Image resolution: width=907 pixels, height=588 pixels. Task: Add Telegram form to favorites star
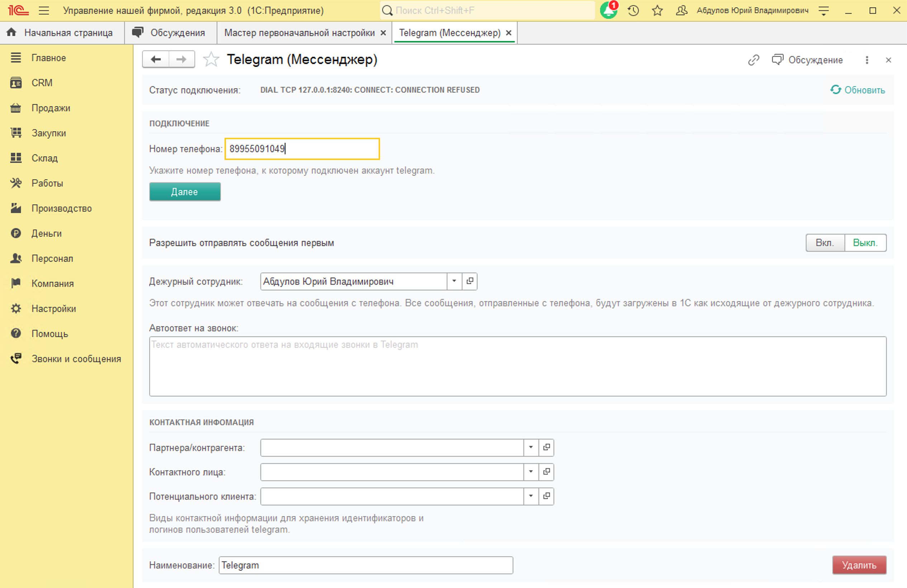tap(211, 60)
